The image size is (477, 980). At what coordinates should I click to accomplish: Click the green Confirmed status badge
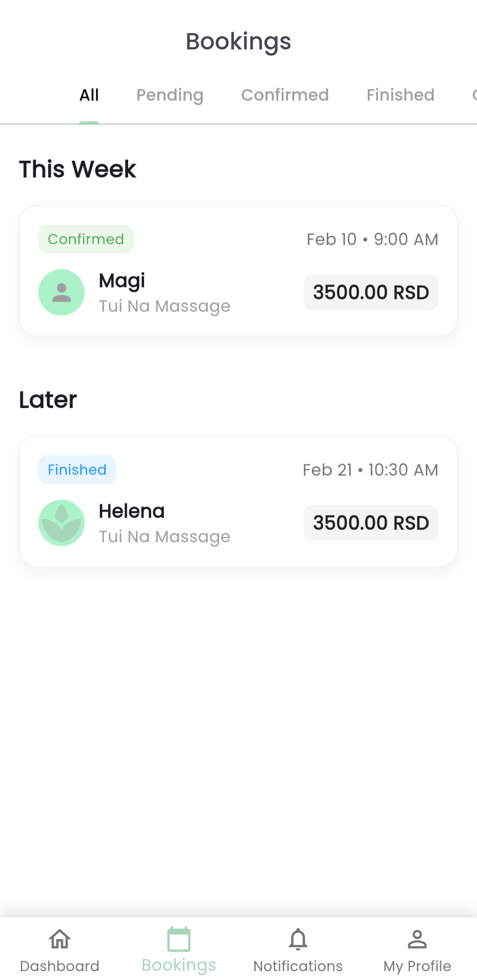tap(86, 239)
